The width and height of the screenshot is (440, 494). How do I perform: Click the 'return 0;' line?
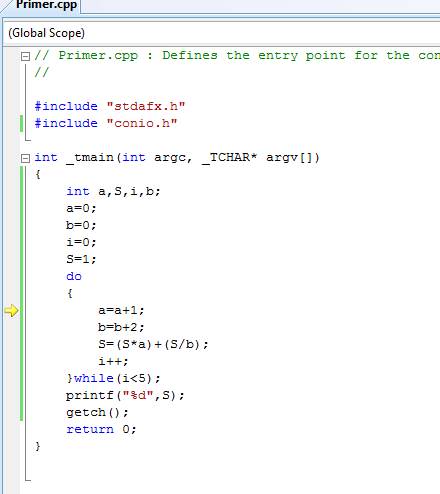click(x=101, y=429)
